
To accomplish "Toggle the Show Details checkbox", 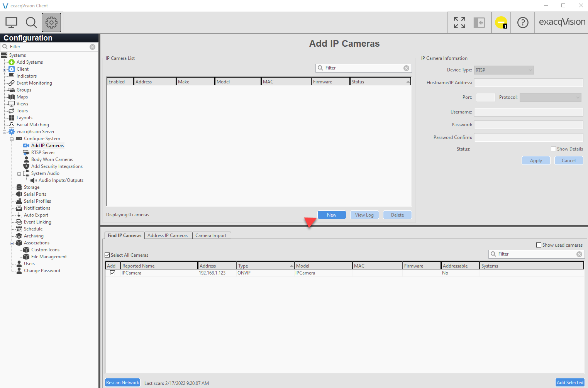I will (554, 149).
